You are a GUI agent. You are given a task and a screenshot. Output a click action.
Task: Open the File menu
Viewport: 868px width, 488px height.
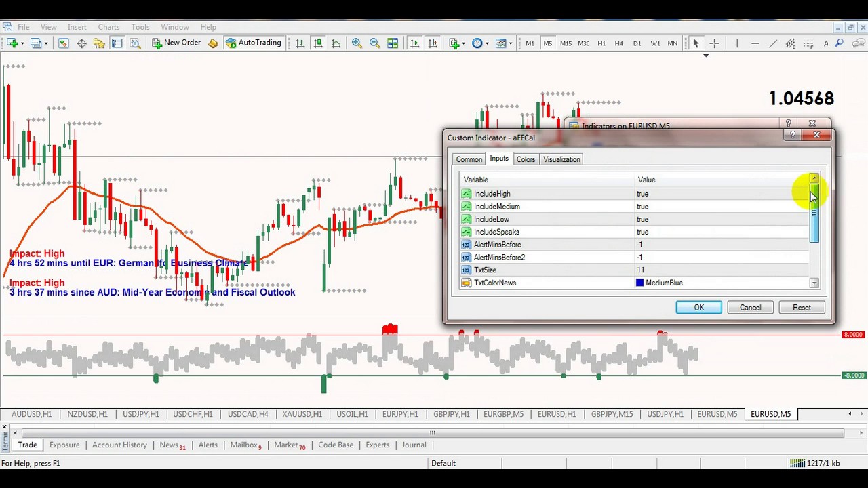point(23,27)
